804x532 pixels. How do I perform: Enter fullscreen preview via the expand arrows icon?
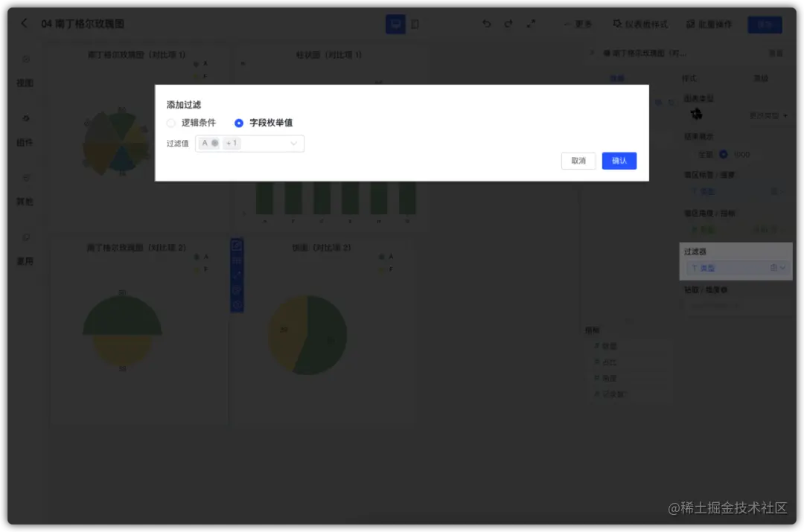[531, 25]
